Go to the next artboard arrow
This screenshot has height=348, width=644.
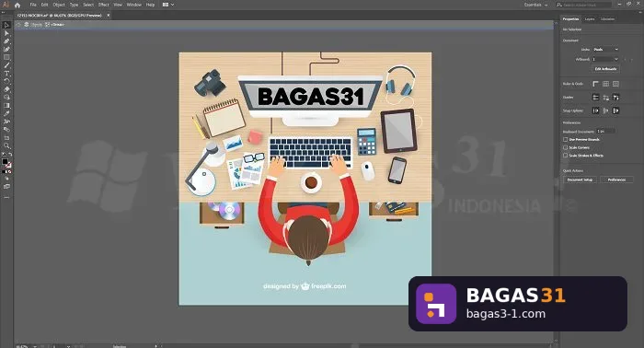pyautogui.click(x=632, y=60)
